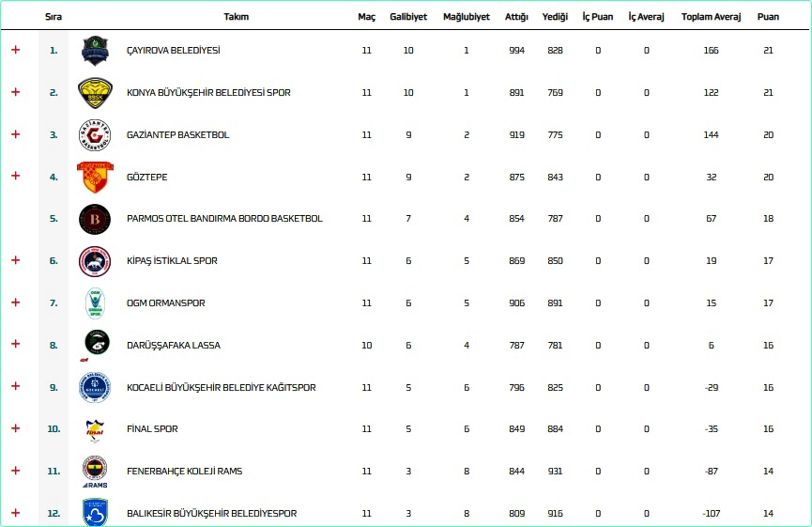Click the Konya Büyükşehir Belediyesi Spor logo

point(95,93)
